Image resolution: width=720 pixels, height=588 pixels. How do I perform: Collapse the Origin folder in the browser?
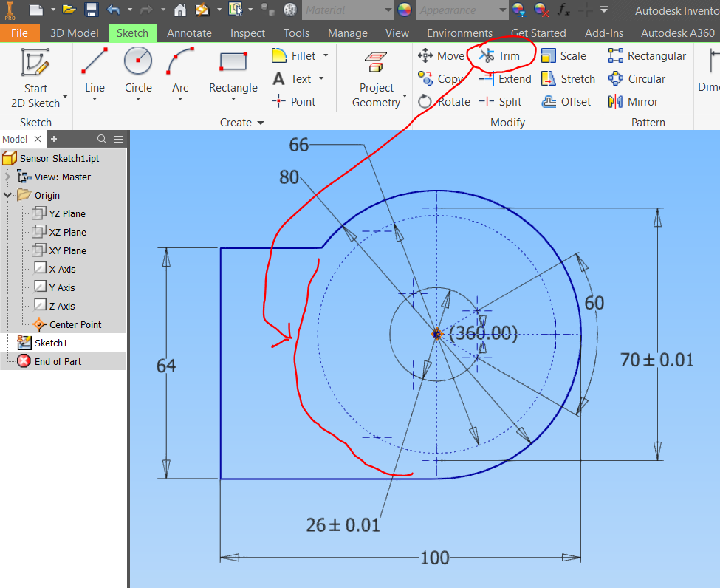pyautogui.click(x=6, y=194)
